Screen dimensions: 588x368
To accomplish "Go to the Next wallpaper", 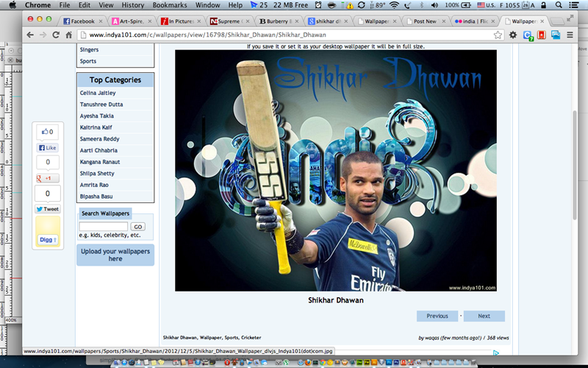I will click(484, 316).
